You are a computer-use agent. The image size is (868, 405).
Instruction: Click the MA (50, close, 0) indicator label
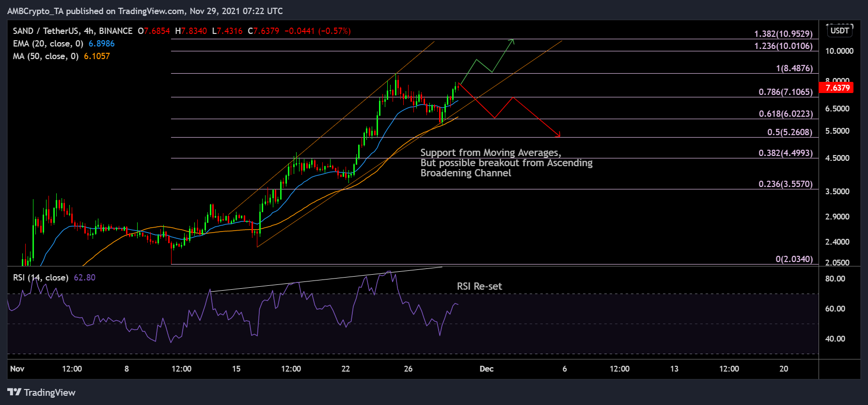(46, 56)
